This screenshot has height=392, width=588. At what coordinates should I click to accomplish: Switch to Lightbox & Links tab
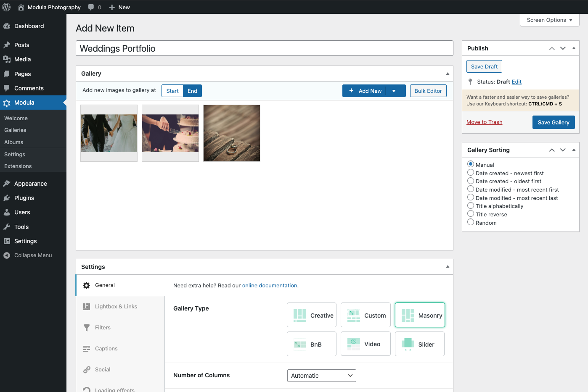(116, 307)
